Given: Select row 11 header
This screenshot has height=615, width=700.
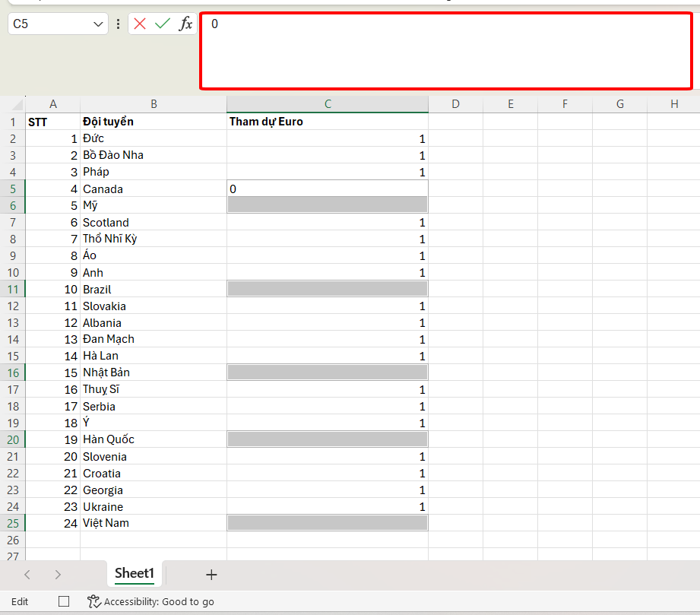Looking at the screenshot, I should [x=12, y=290].
